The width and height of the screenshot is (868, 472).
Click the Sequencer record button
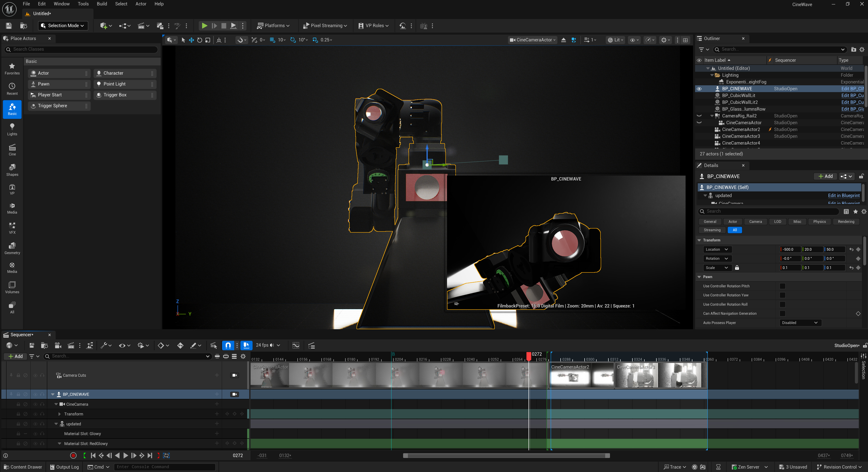pyautogui.click(x=73, y=455)
